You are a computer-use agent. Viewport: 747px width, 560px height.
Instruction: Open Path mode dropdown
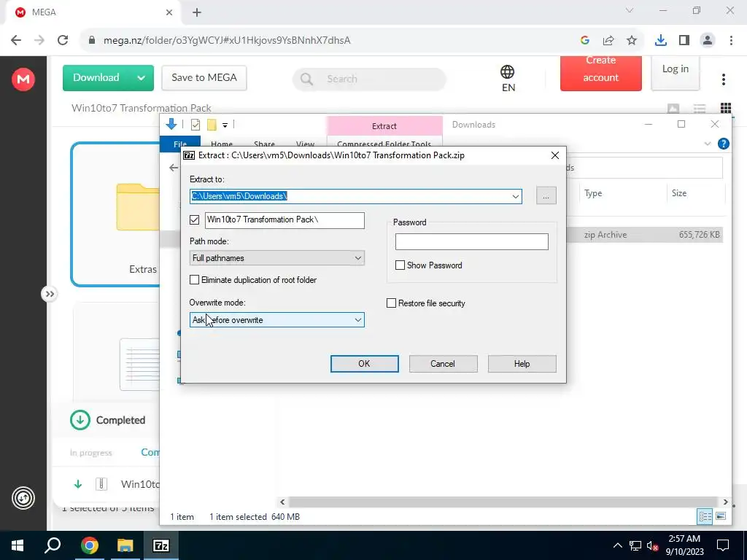(x=276, y=258)
